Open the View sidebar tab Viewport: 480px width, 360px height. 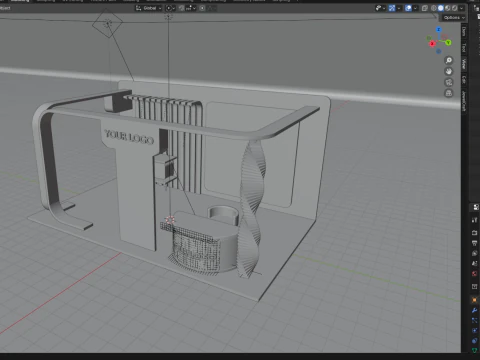(464, 64)
